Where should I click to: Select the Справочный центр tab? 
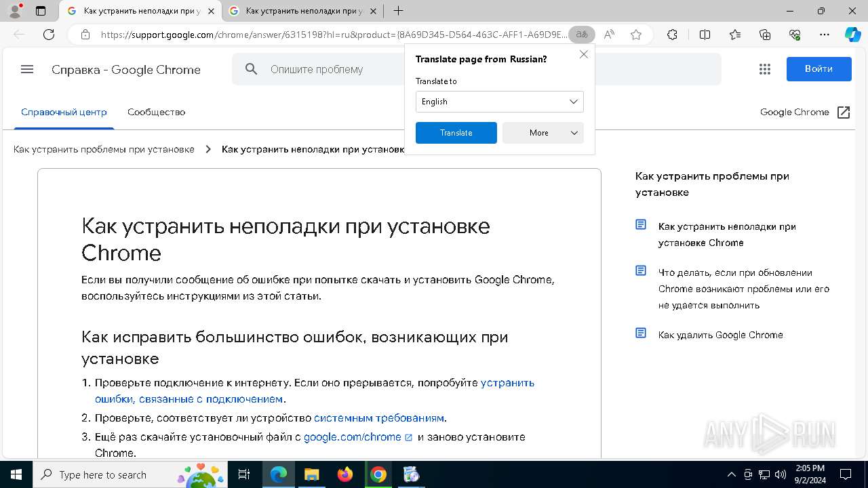(64, 113)
